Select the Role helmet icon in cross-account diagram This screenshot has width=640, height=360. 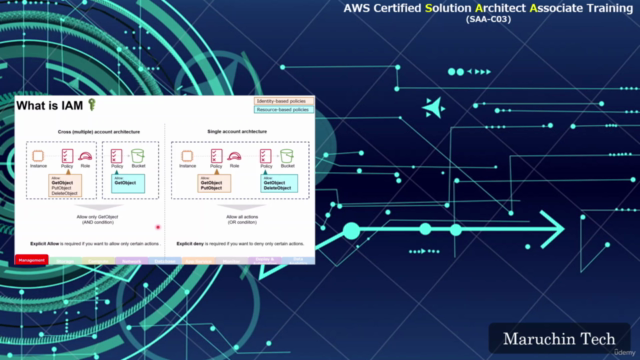pos(85,156)
